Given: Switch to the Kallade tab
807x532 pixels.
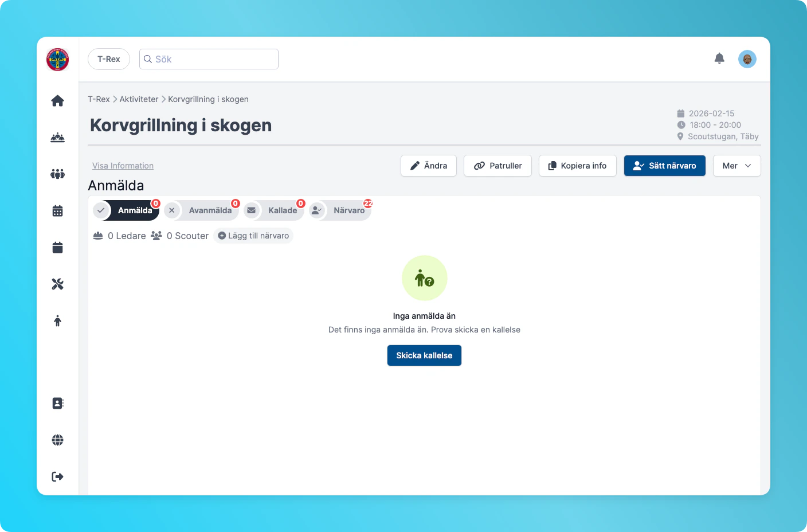Looking at the screenshot, I should tap(281, 210).
